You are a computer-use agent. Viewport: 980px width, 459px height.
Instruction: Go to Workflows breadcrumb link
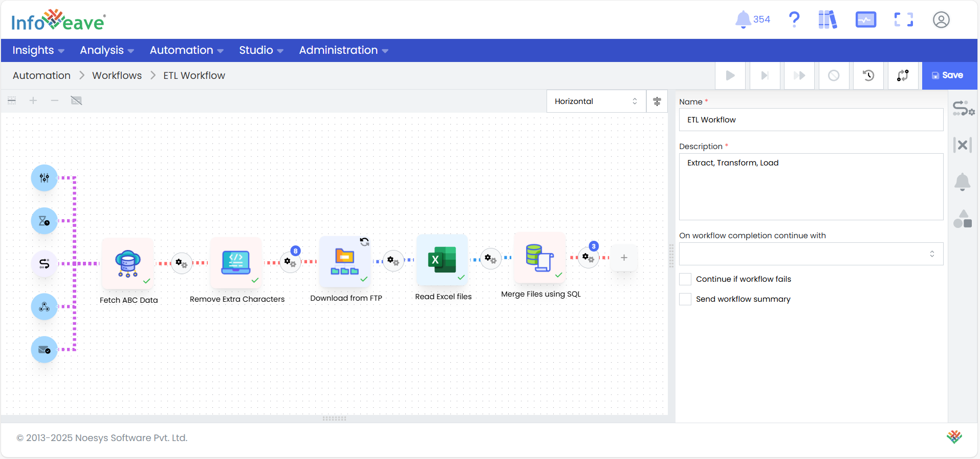pyautogui.click(x=117, y=75)
